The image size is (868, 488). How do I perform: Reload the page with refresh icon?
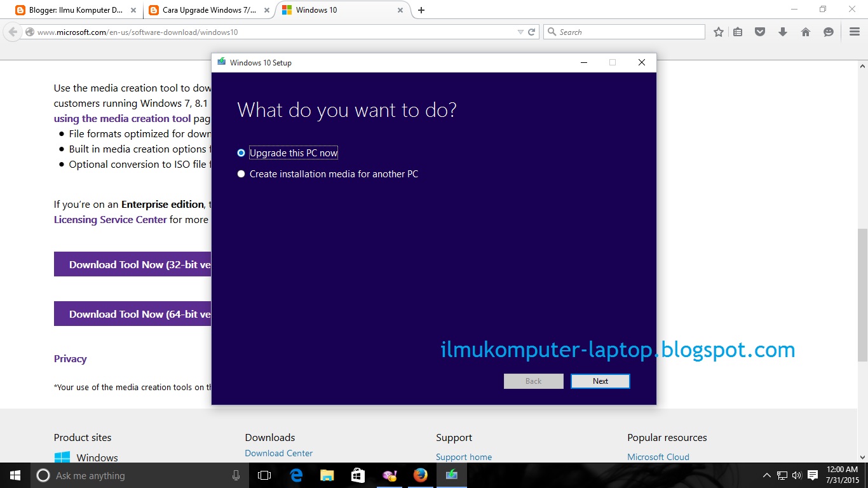click(532, 32)
